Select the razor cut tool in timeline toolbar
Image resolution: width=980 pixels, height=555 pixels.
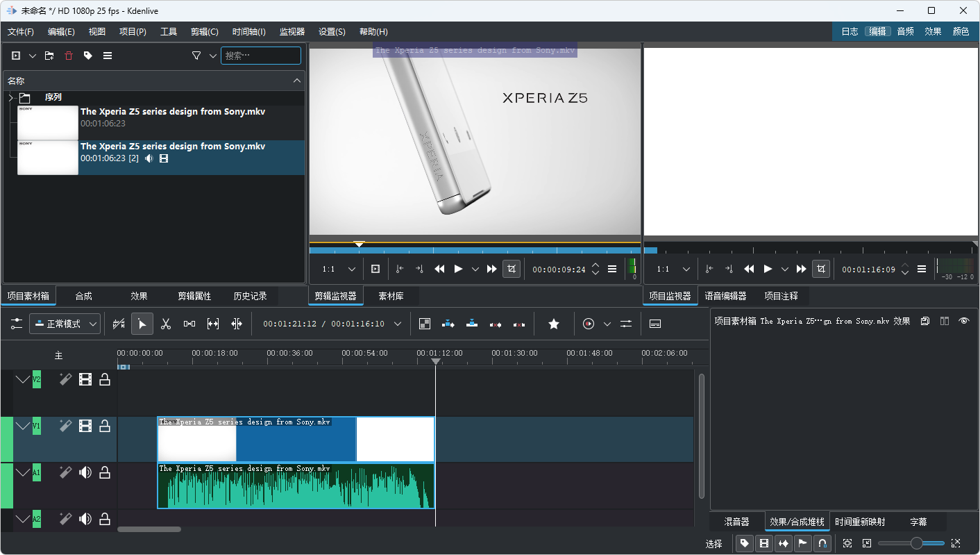pos(166,324)
